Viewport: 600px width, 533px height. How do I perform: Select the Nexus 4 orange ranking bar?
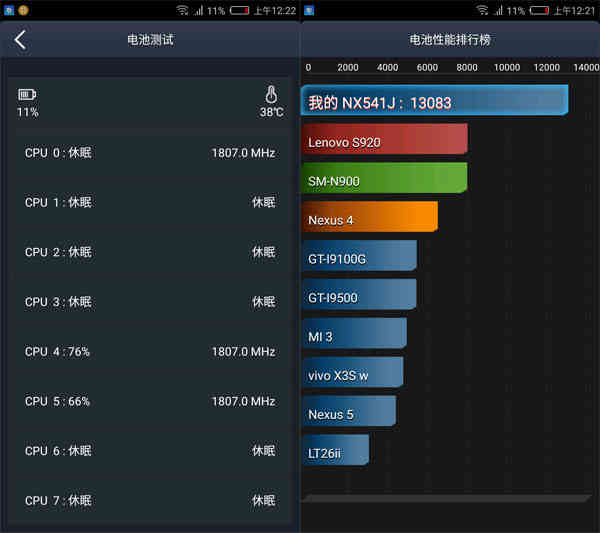pyautogui.click(x=370, y=217)
